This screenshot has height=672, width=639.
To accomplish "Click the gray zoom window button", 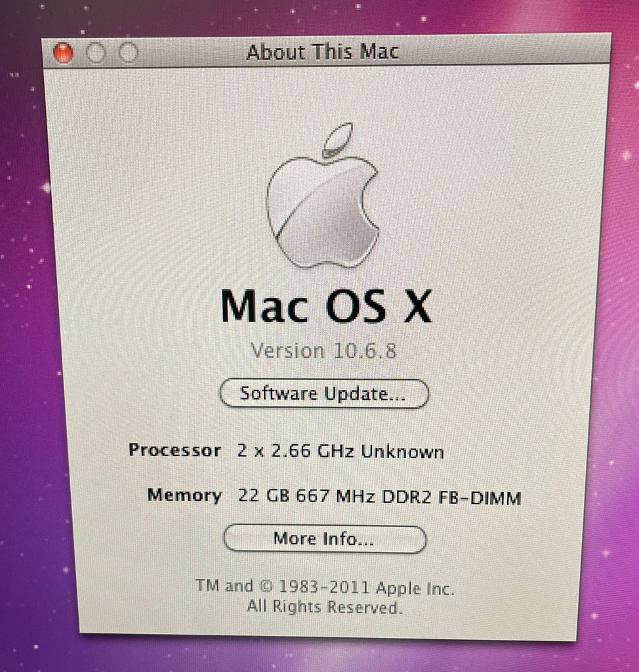I will pos(128,52).
